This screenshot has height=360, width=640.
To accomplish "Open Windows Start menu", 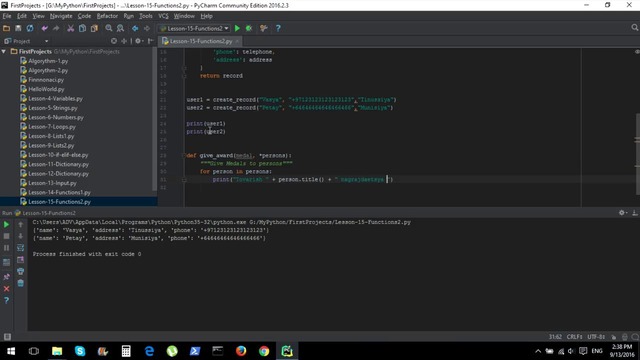I will click(11, 351).
